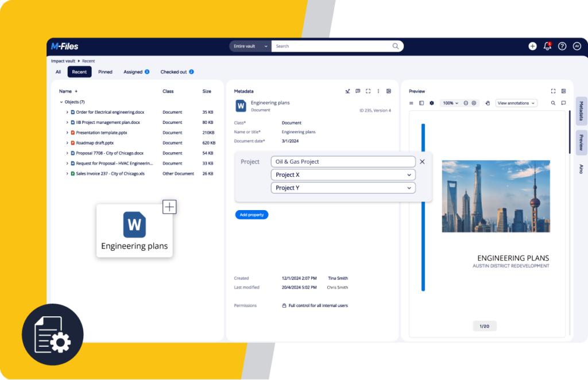Switch to the Pinned tab
This screenshot has width=588, height=380.
point(105,72)
